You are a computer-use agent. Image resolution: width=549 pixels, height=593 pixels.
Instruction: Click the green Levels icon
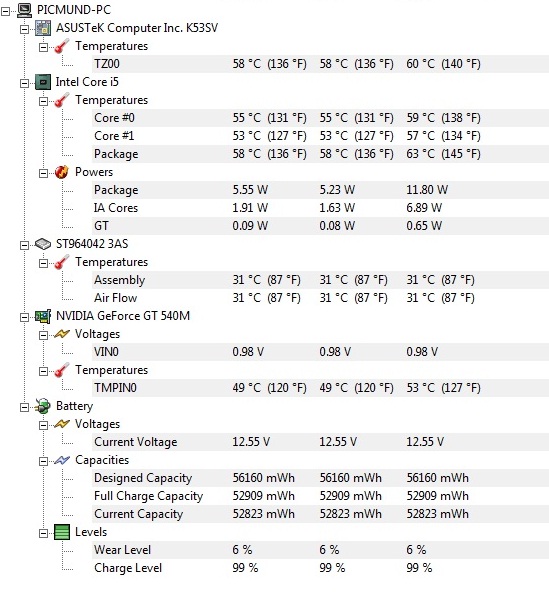62,532
